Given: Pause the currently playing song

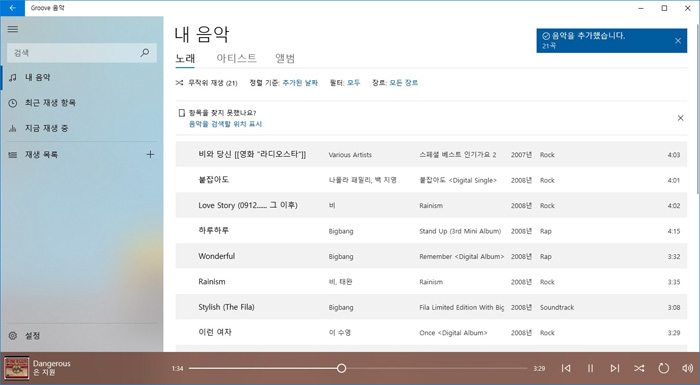Looking at the screenshot, I should (x=590, y=368).
